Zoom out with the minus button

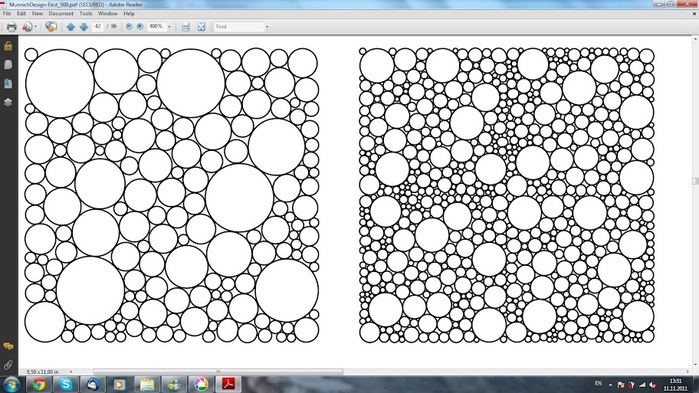129,27
